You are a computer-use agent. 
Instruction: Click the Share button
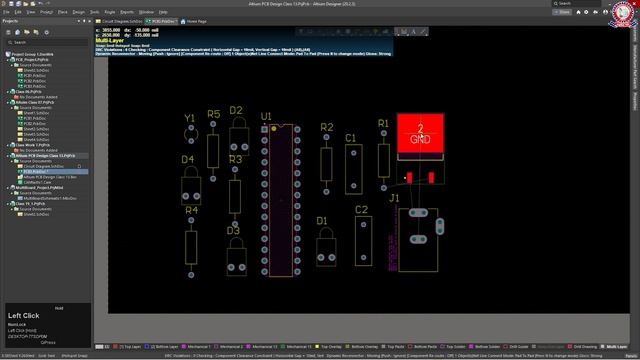click(562, 12)
